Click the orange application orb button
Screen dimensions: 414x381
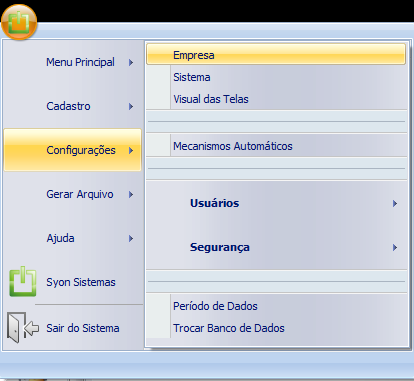coord(19,22)
